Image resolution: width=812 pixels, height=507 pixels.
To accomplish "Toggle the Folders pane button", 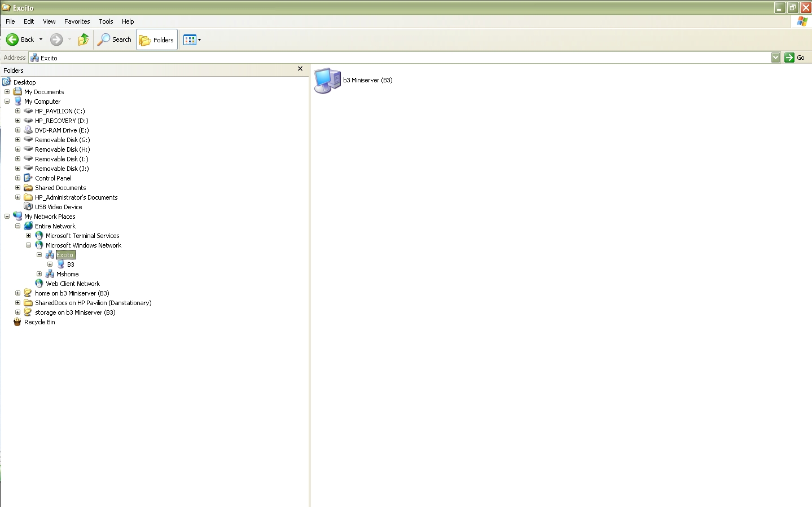I will pos(157,40).
